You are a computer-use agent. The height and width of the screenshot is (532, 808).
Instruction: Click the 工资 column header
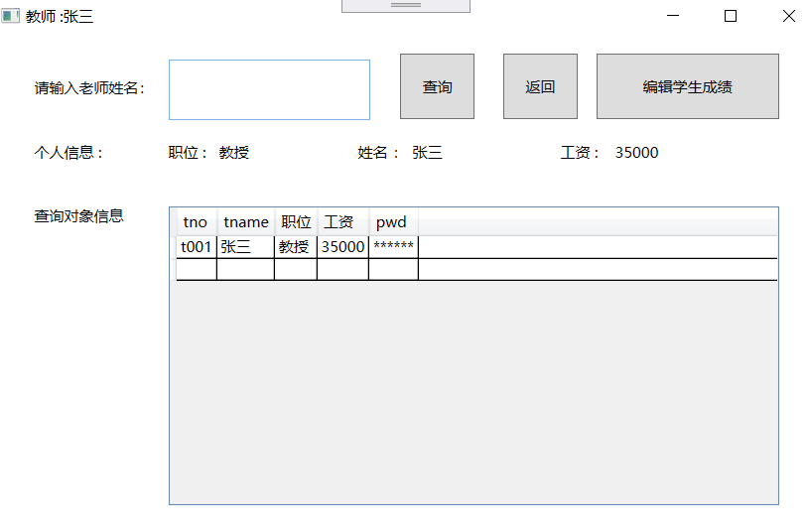pyautogui.click(x=343, y=222)
